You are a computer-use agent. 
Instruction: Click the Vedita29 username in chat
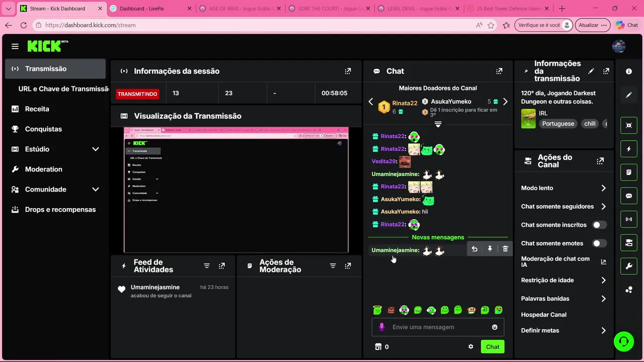click(x=384, y=161)
